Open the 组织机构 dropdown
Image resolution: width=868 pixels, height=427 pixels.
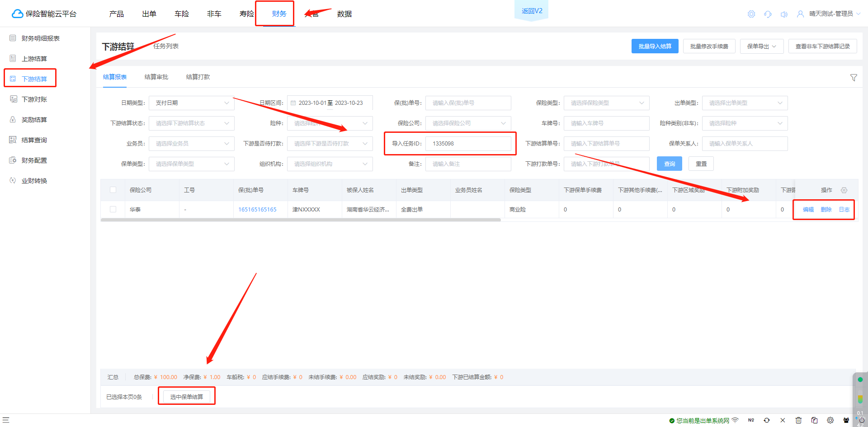330,164
